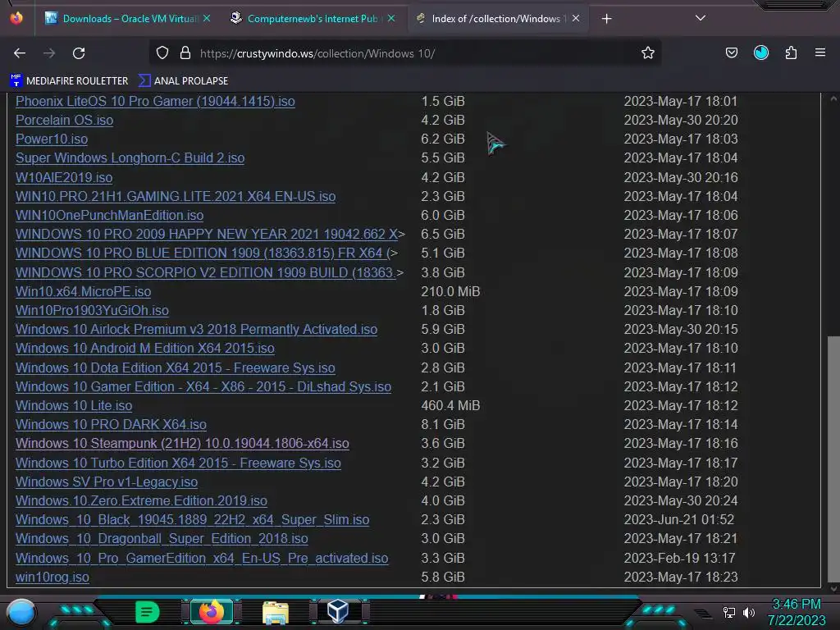The image size is (840, 630).
Task: Download Windows 10 PRO DARK X64.iso
Action: point(111,424)
